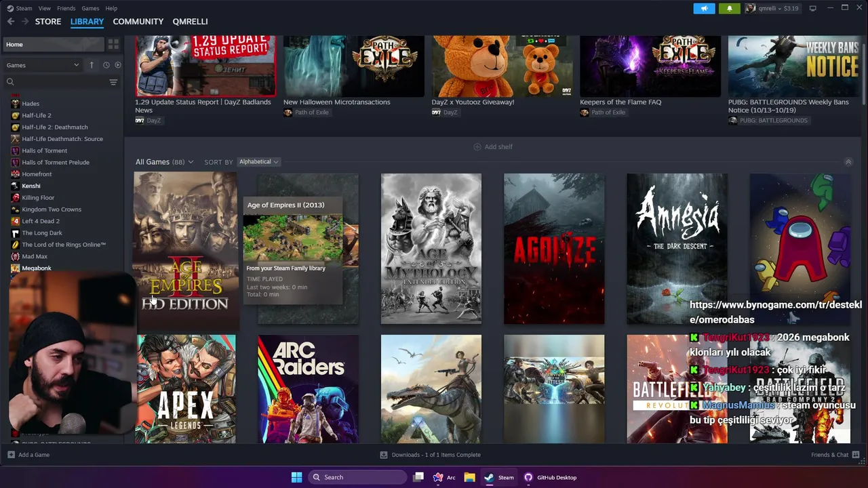Open Friends & Chat icon
The height and width of the screenshot is (488, 868).
click(x=856, y=455)
